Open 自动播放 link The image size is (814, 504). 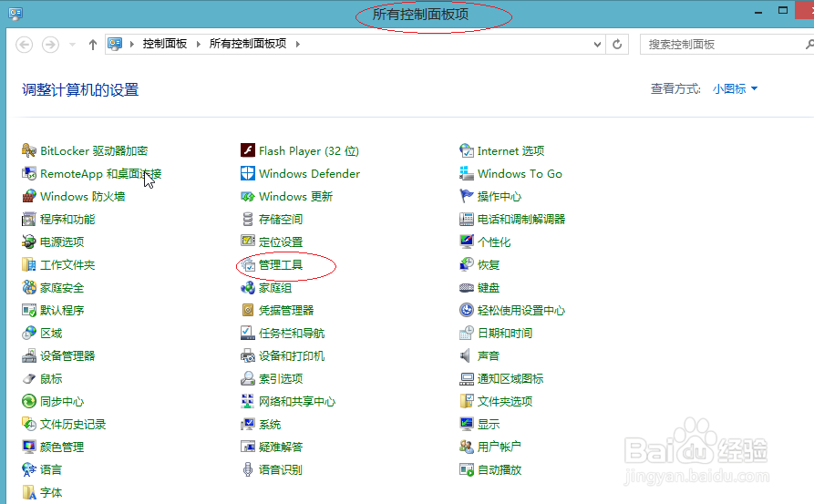[500, 469]
